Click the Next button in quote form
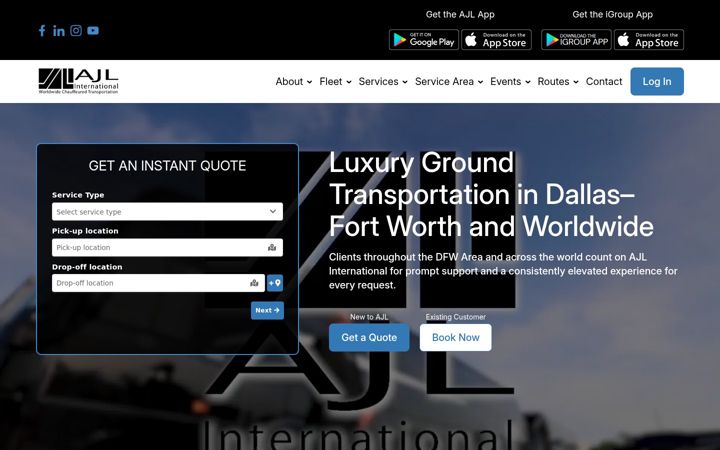The width and height of the screenshot is (720, 450). (267, 310)
